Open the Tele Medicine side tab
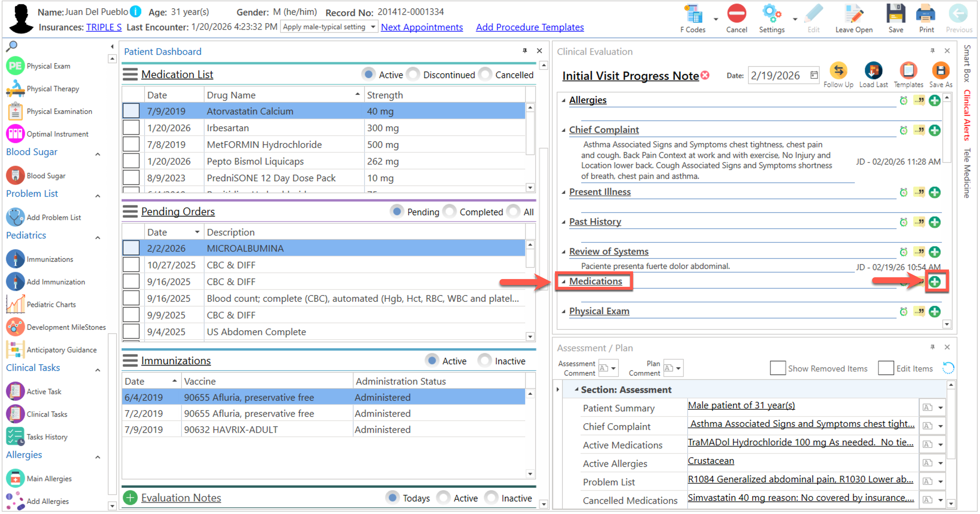 tap(967, 173)
